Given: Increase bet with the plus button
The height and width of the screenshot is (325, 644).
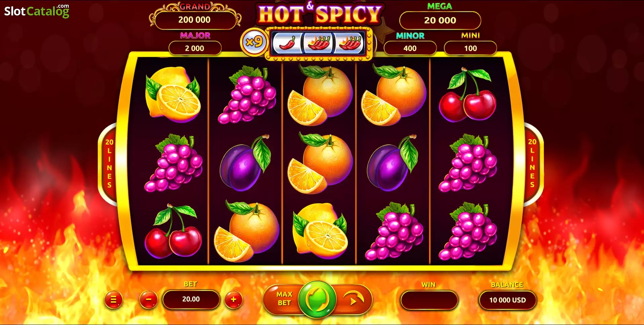Looking at the screenshot, I should [x=233, y=299].
